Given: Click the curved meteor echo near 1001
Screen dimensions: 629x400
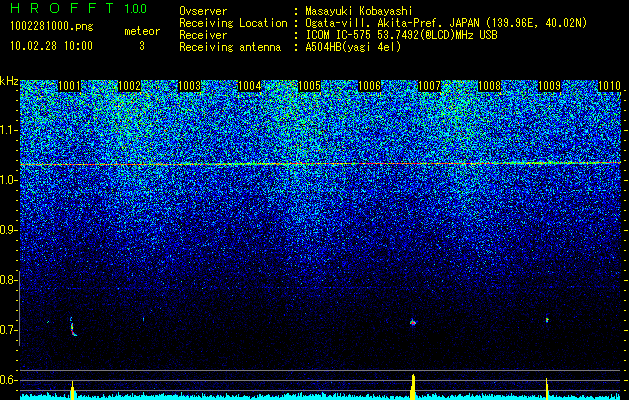Looking at the screenshot, I should pos(73,327).
